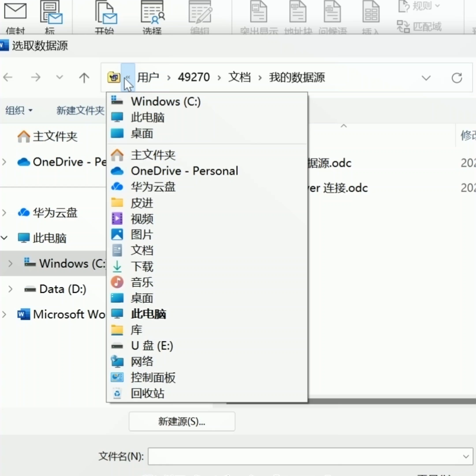The image size is (476, 476).
Task: Click the 新建文件夹 button
Action: coord(80,110)
